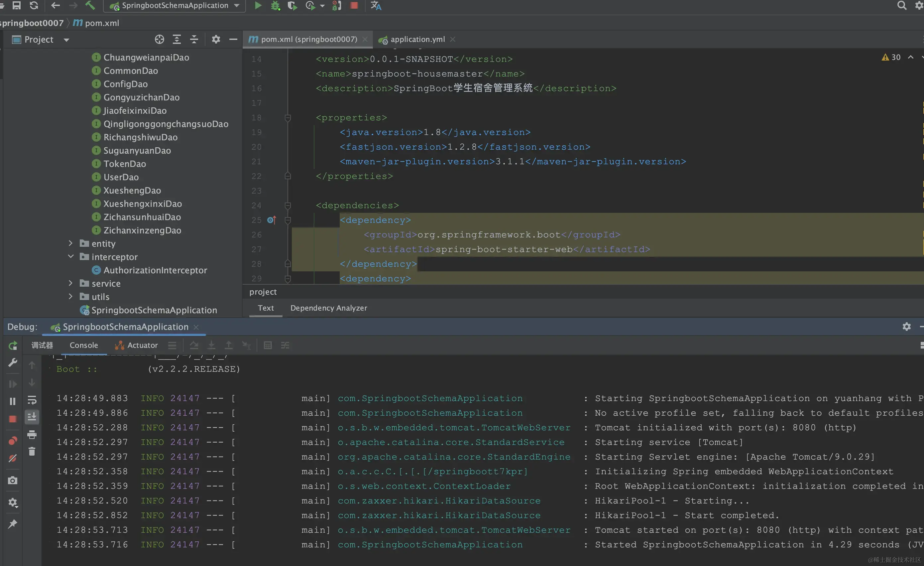Screen dimensions: 924x566
Task: Expand the entity folder
Action: (70, 243)
